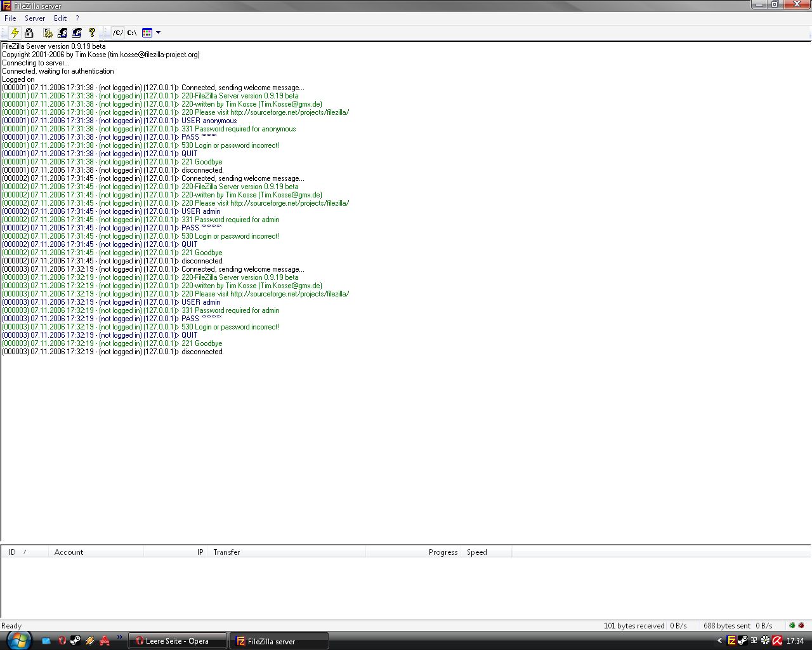Click 'FileZilla server' taskbar button
This screenshot has height=650, width=812.
click(x=280, y=641)
